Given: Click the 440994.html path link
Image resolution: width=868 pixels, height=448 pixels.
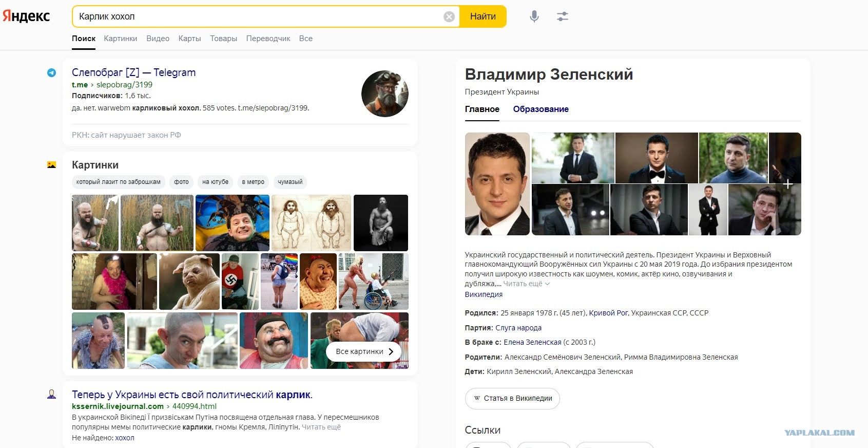Looking at the screenshot, I should click(195, 406).
